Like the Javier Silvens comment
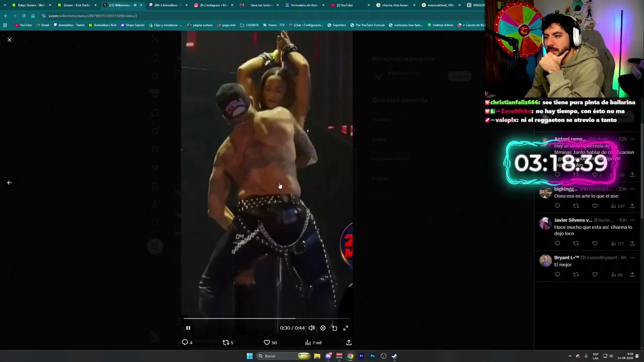Screen dimensions: 644x362 (595, 243)
